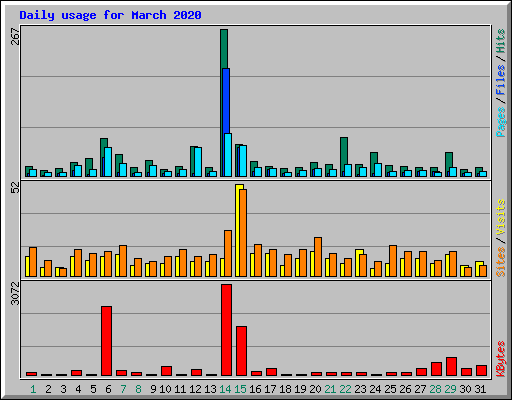The width and height of the screenshot is (512, 400).
Task: Select day label 7 on the axis
Action: point(123,389)
